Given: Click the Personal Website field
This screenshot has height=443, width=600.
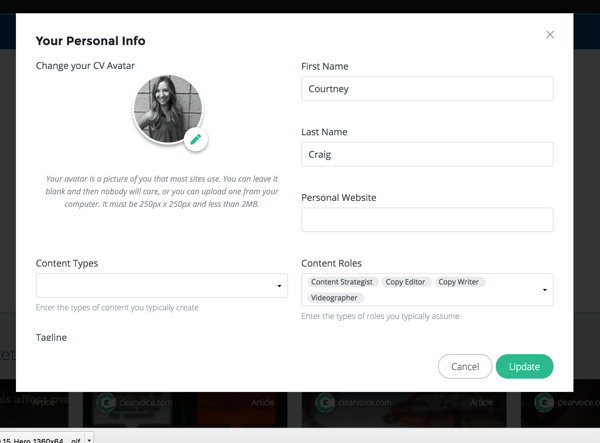Looking at the screenshot, I should pos(427,220).
